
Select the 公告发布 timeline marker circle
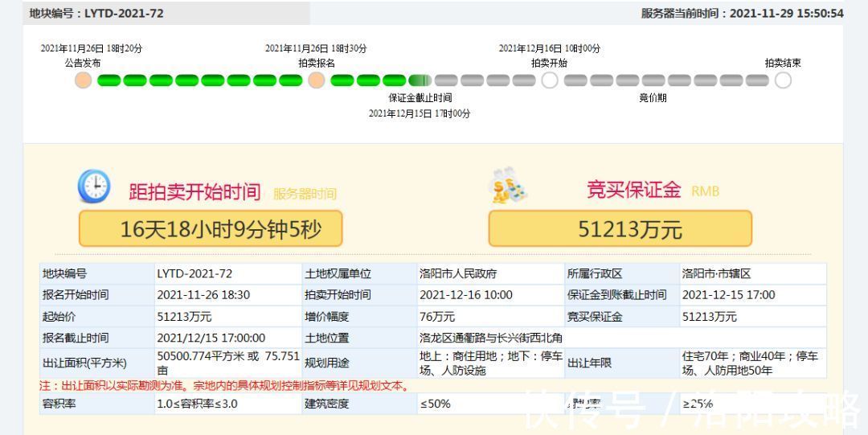(x=83, y=80)
